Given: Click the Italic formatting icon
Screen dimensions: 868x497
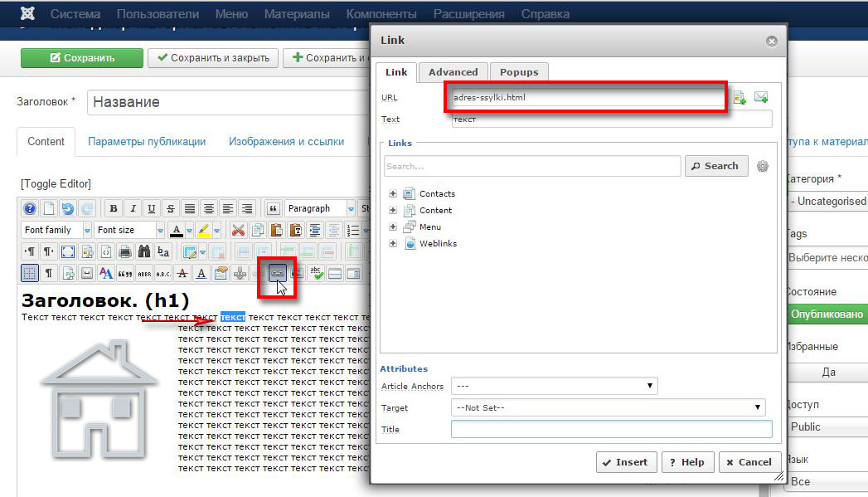Looking at the screenshot, I should click(x=132, y=208).
